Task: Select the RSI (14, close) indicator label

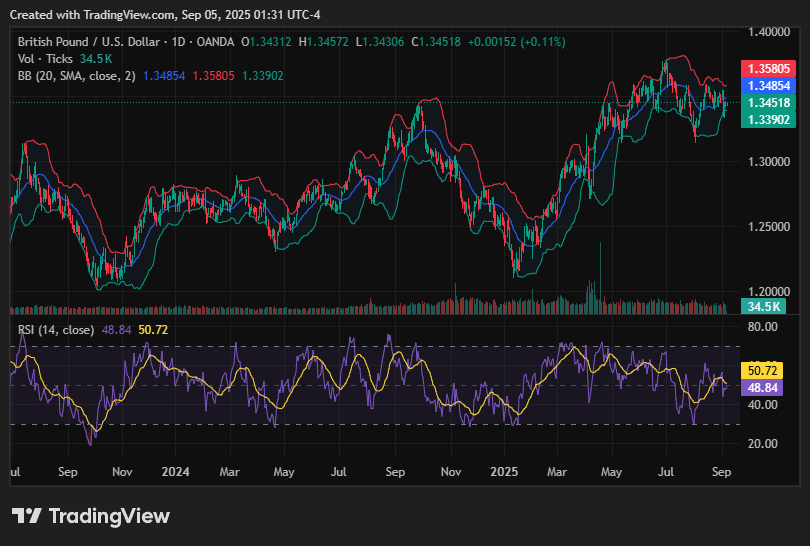Action: coord(56,330)
